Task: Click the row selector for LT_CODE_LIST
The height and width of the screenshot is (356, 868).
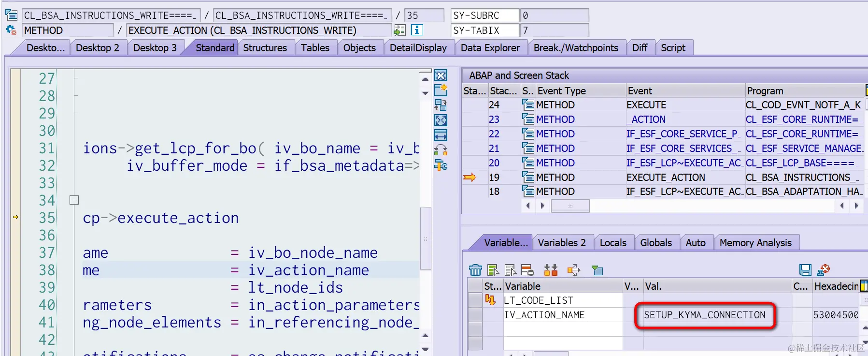Action: click(x=475, y=300)
